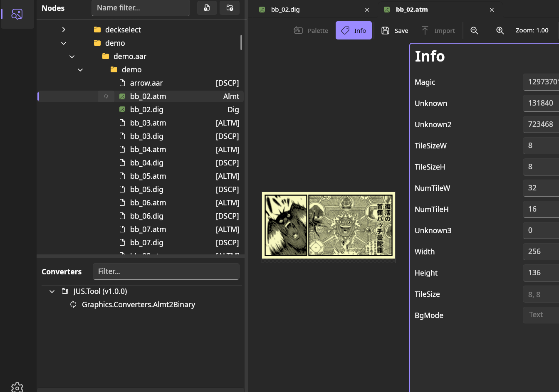This screenshot has width=559, height=392.
Task: Select the bb_05.dig node
Action: pos(141,190)
